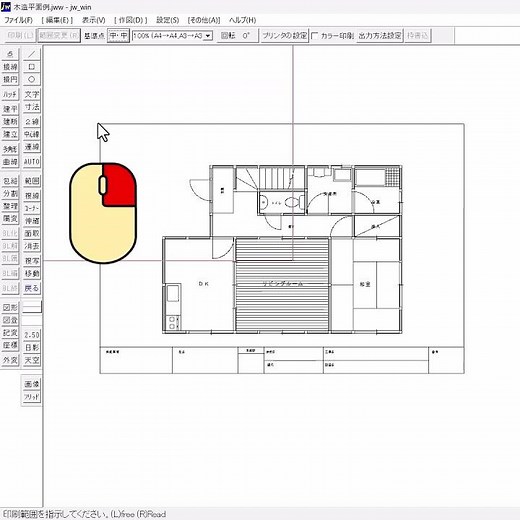520x520 pixels.
Task: Select the 2線 (double line) tool
Action: point(32,121)
